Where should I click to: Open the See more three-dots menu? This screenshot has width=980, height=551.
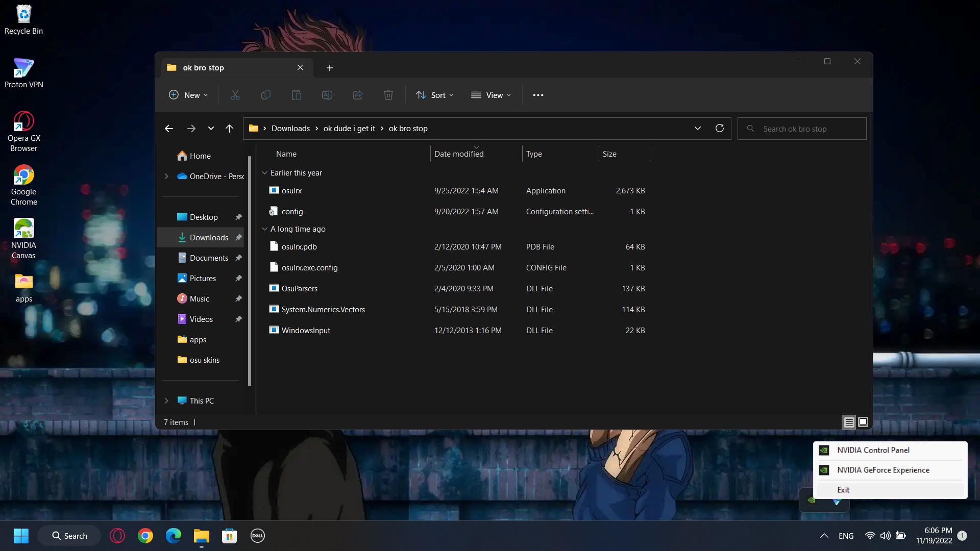coord(538,95)
